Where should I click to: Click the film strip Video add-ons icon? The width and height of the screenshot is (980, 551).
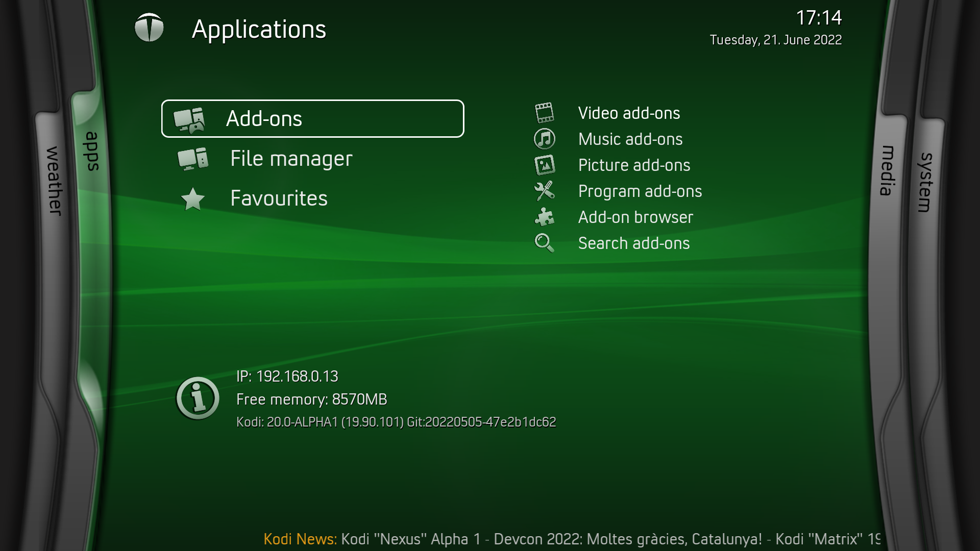pyautogui.click(x=544, y=113)
